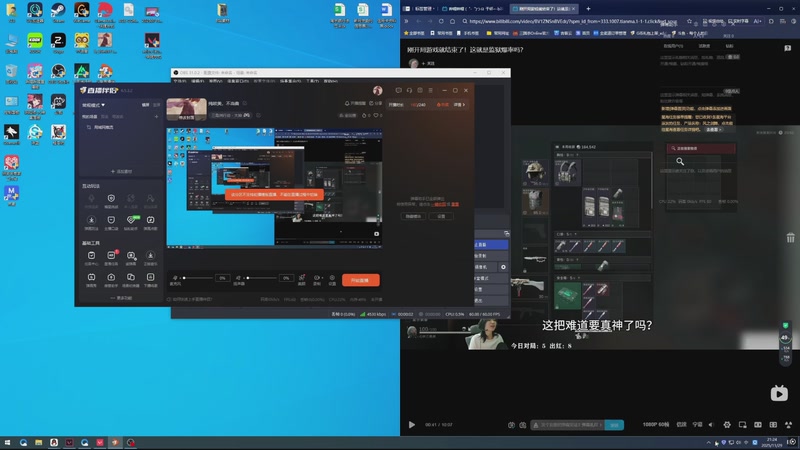Adjust the speaker volume slider
Viewport: 800px width, 450px height.
[x=261, y=278]
